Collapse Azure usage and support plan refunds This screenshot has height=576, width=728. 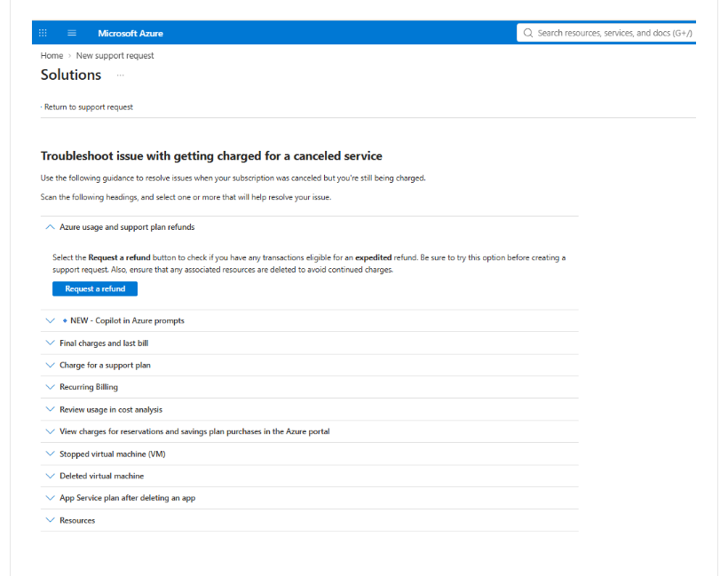[x=309, y=227]
